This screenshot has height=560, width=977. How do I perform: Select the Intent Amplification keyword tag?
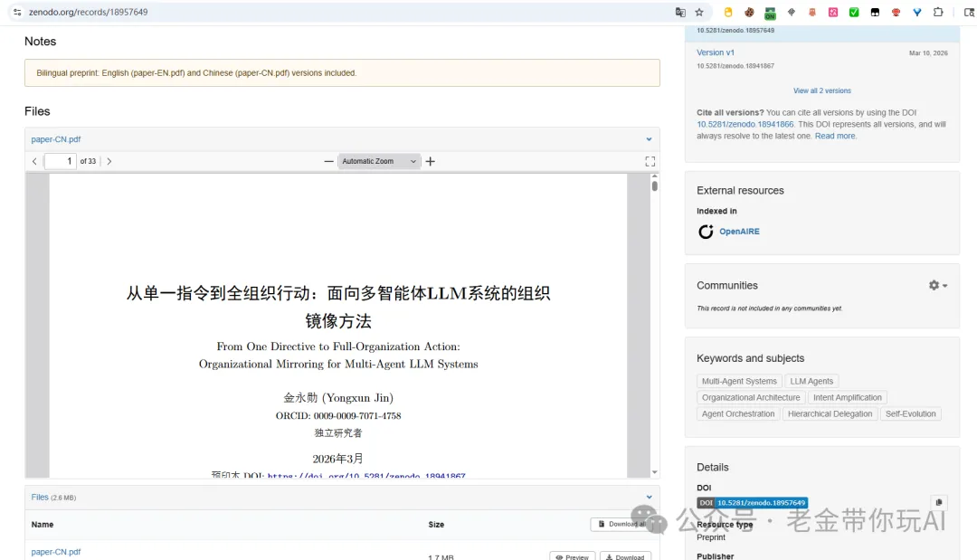[x=848, y=397]
